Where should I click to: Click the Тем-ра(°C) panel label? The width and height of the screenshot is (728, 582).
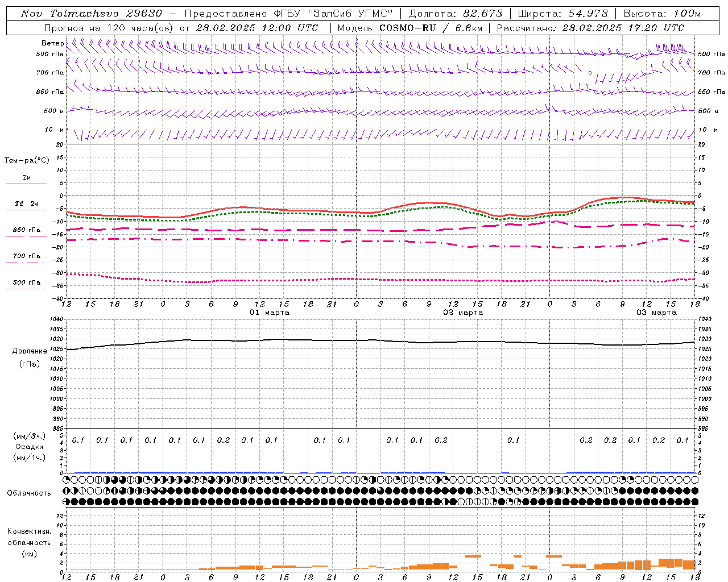(27, 161)
